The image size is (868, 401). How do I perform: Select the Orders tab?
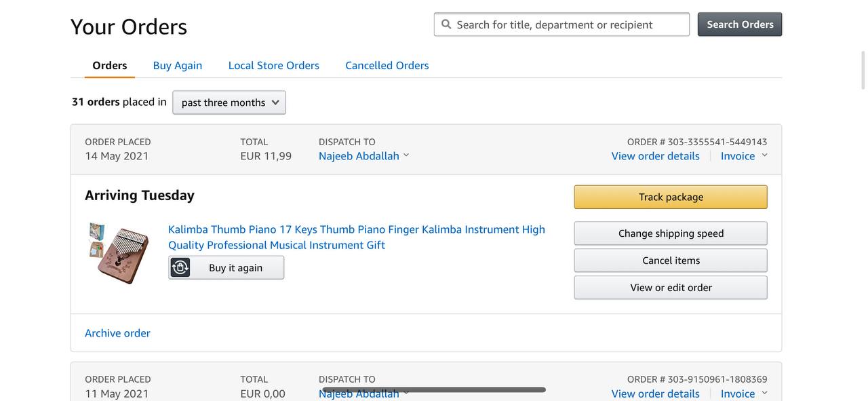coord(110,66)
